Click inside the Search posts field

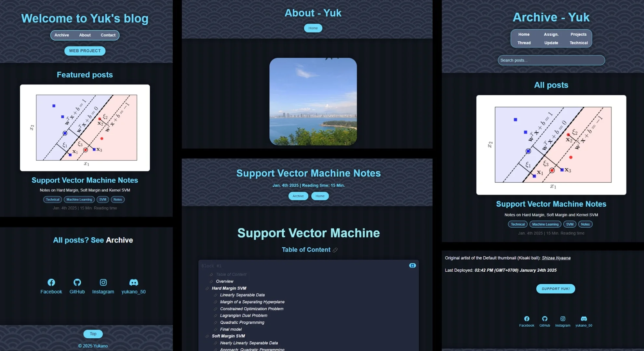551,60
